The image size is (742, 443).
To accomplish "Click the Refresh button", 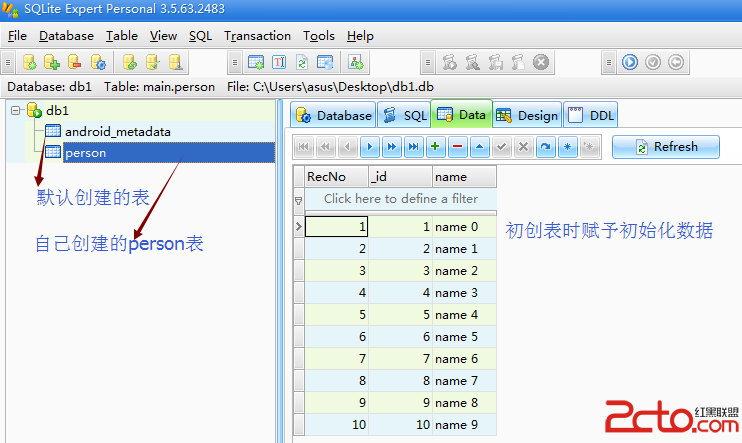I will (x=666, y=147).
